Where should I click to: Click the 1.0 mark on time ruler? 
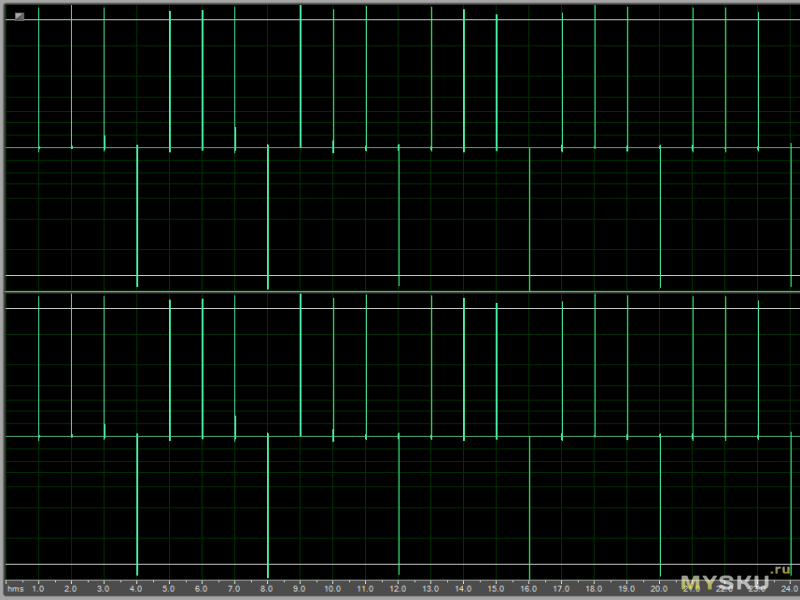click(x=38, y=587)
